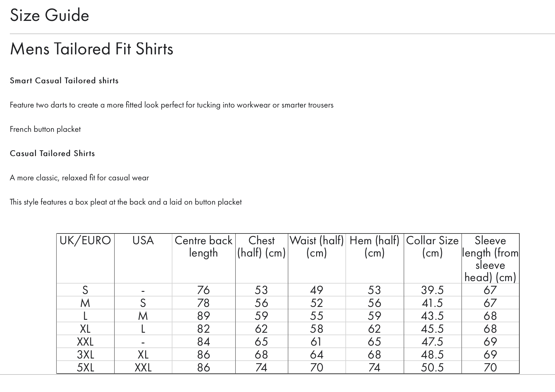Click the box pleat description sentence
This screenshot has width=555, height=392.
coord(126,202)
